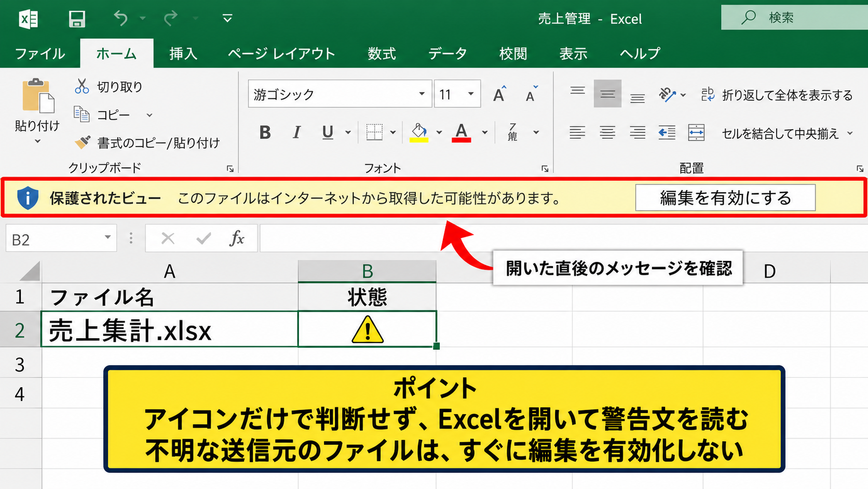Click the Name Box showing B2
Viewport: 868px width, 489px height.
(61, 239)
